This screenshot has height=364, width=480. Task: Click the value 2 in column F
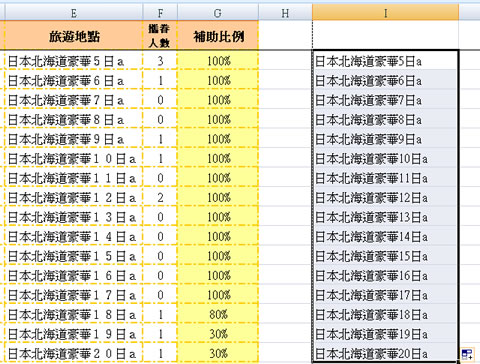[x=160, y=198]
